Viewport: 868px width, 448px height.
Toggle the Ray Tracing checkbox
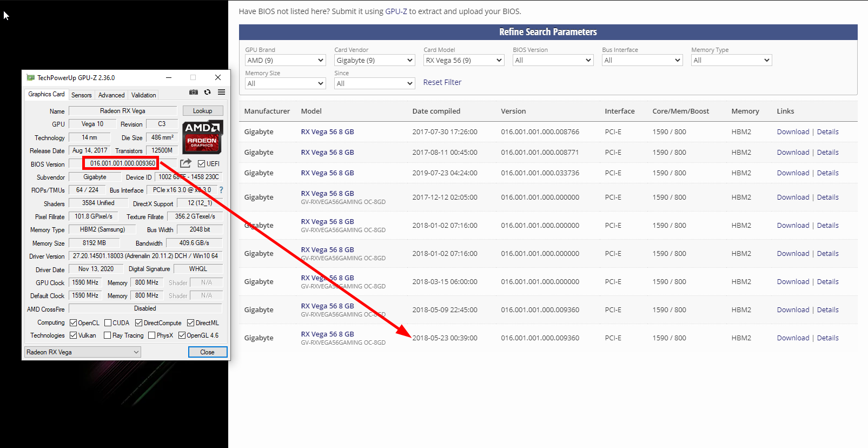click(107, 335)
